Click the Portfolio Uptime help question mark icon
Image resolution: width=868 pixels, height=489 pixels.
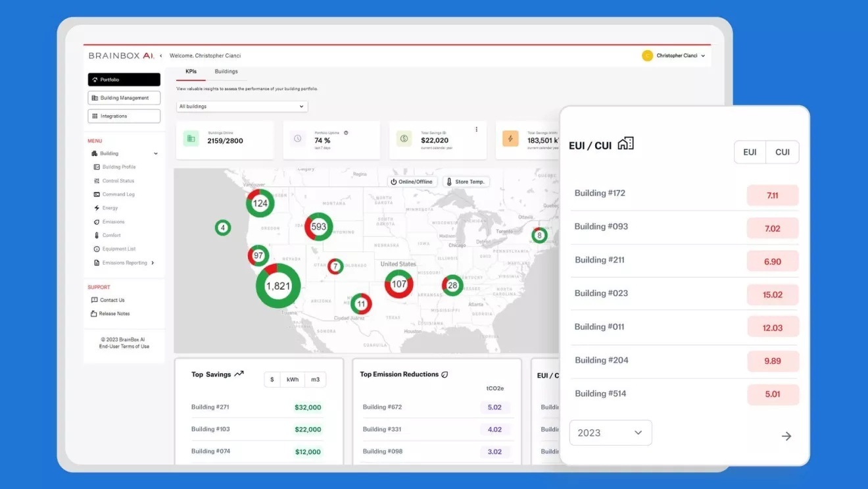pos(346,133)
